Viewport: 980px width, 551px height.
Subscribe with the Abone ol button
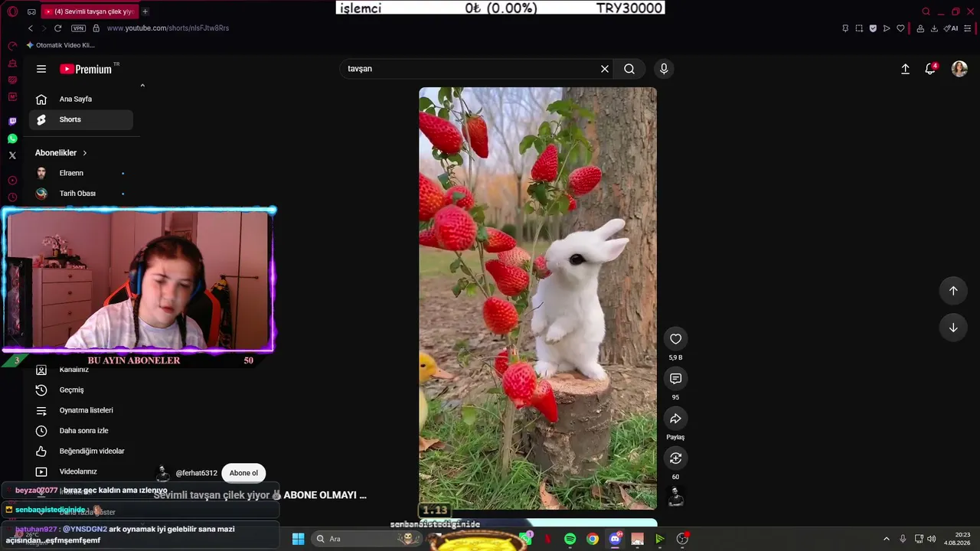243,473
